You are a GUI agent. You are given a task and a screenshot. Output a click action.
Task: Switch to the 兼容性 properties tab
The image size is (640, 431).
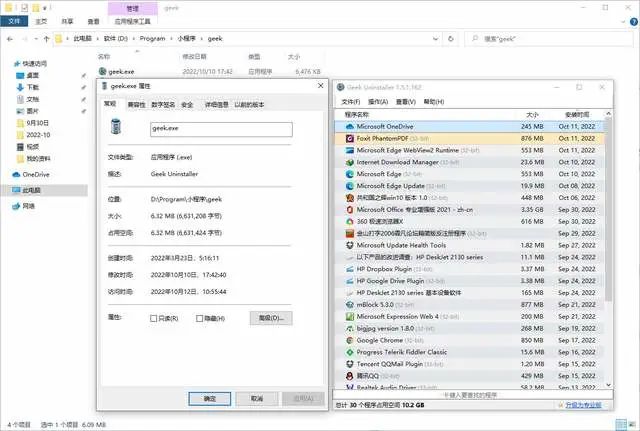136,105
